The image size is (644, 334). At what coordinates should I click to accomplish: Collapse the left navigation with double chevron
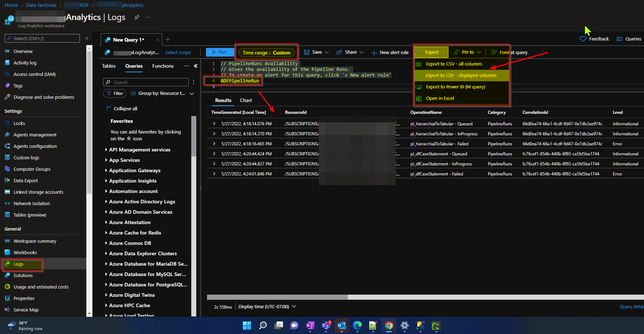pyautogui.click(x=87, y=38)
